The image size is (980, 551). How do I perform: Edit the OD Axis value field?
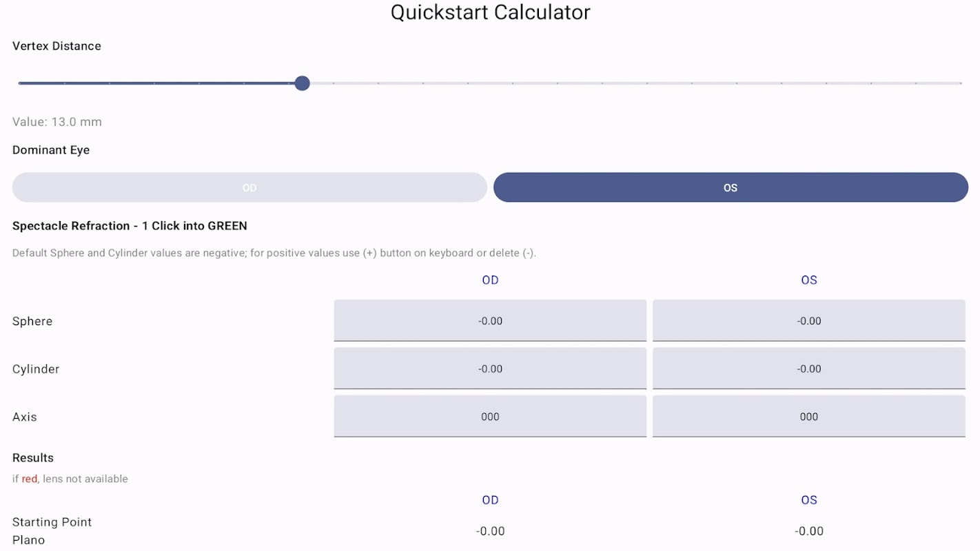tap(490, 416)
